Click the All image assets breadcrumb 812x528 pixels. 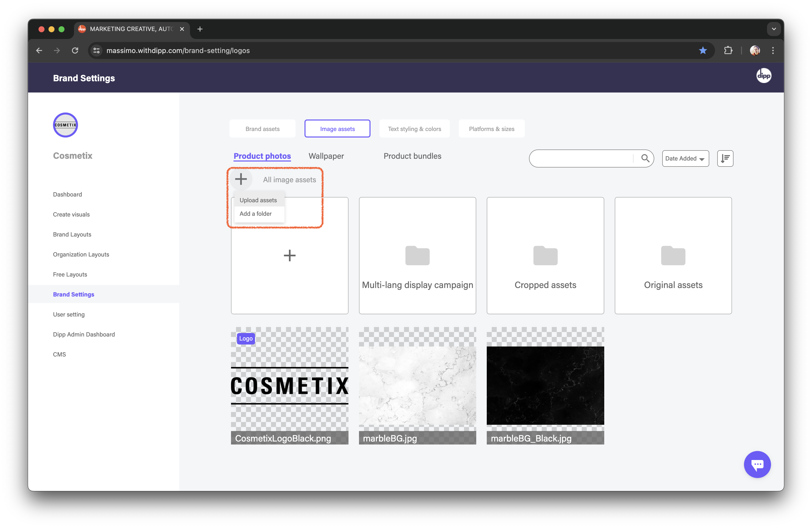(289, 179)
